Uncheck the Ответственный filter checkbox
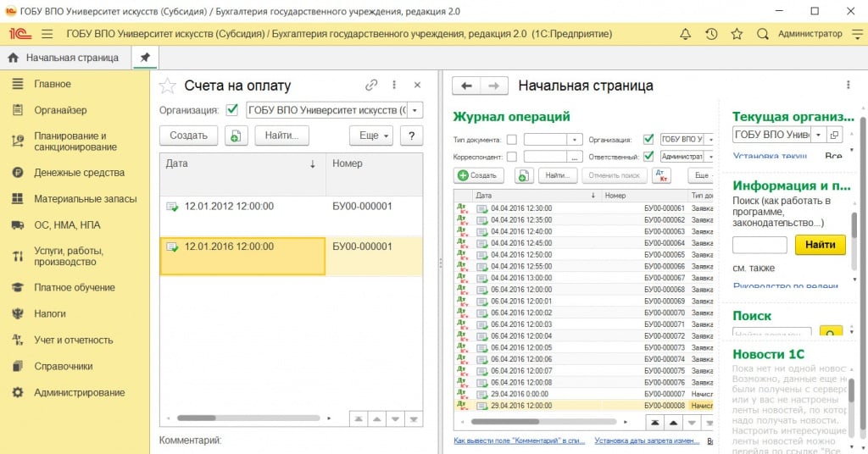This screenshot has width=868, height=454. tap(648, 157)
